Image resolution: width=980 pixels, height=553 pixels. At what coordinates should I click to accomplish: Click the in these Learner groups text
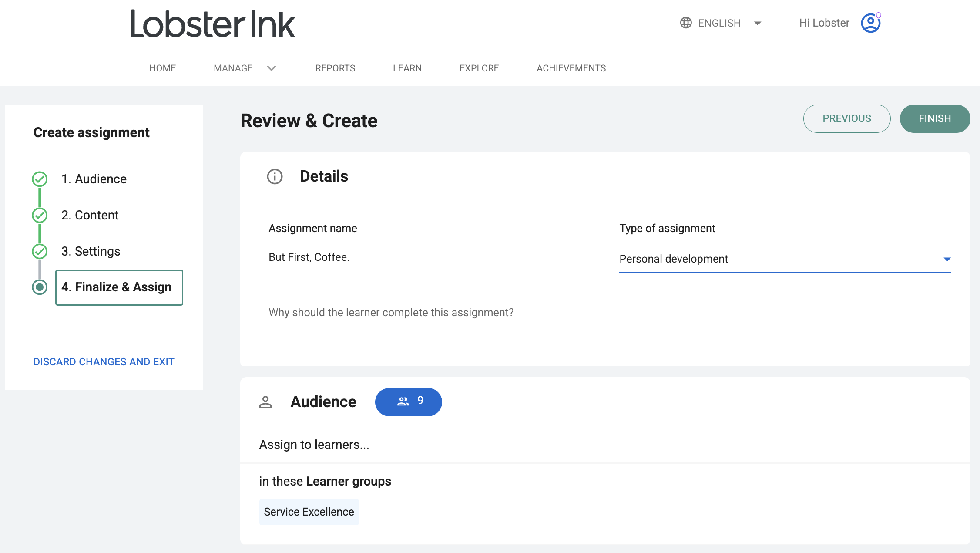(325, 481)
